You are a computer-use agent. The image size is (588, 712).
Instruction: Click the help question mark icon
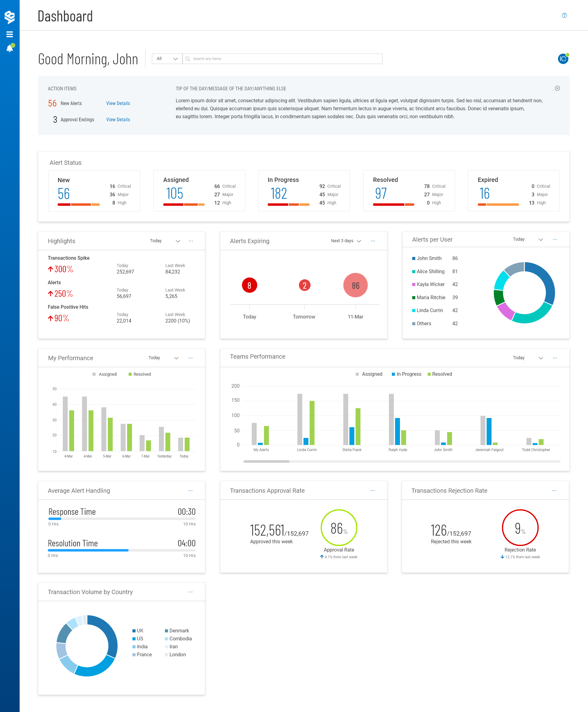tap(564, 15)
